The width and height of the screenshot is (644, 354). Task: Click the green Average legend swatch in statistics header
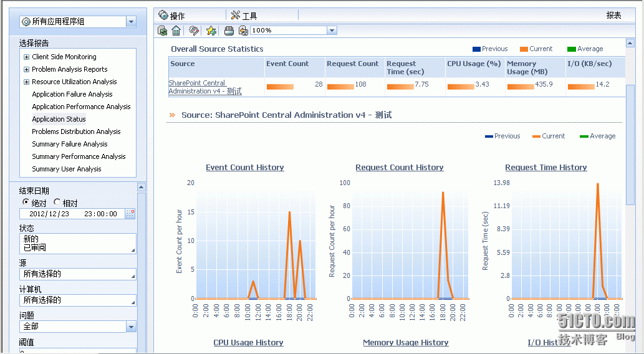(571, 49)
